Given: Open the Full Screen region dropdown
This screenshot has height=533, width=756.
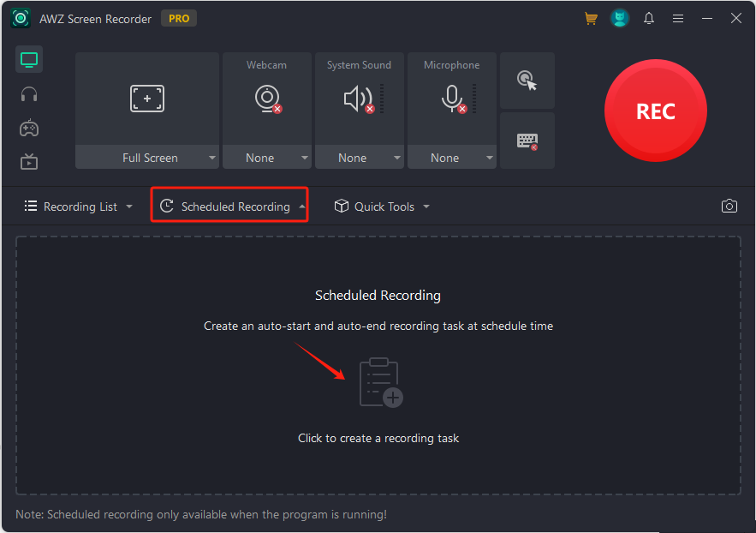Looking at the screenshot, I should 147,158.
